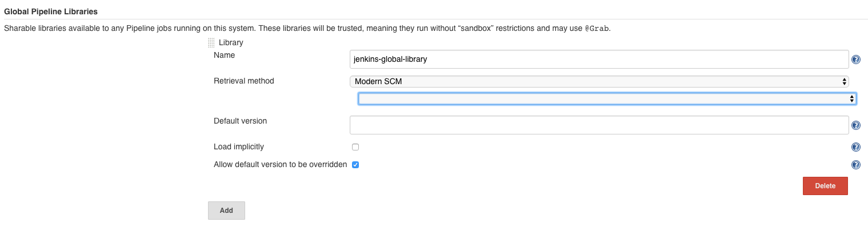Click the Global Pipeline Libraries heading
Screen dimensions: 868x226
coord(50,11)
